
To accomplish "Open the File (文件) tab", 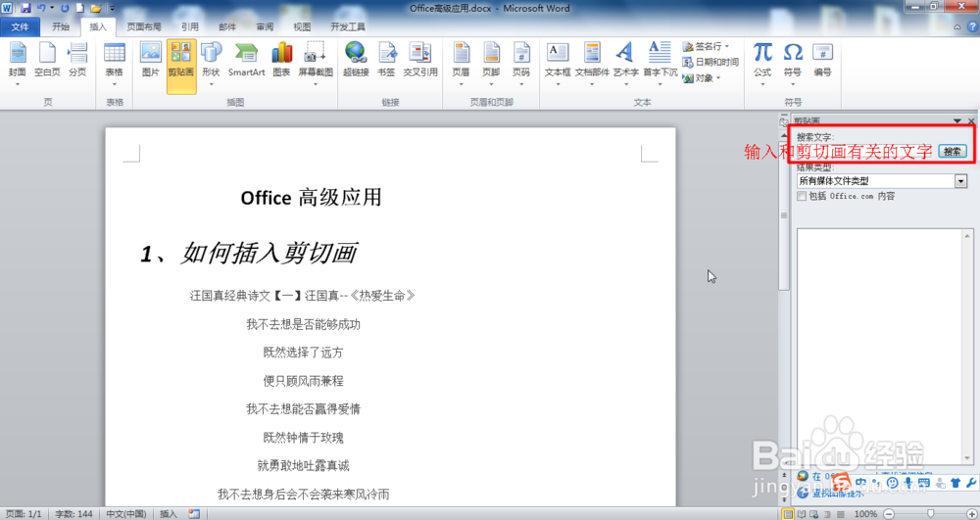I will [20, 26].
